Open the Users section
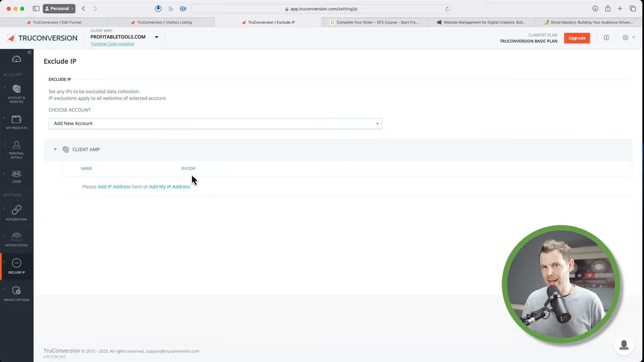Viewport: 644px width, 362px height. (x=17, y=176)
